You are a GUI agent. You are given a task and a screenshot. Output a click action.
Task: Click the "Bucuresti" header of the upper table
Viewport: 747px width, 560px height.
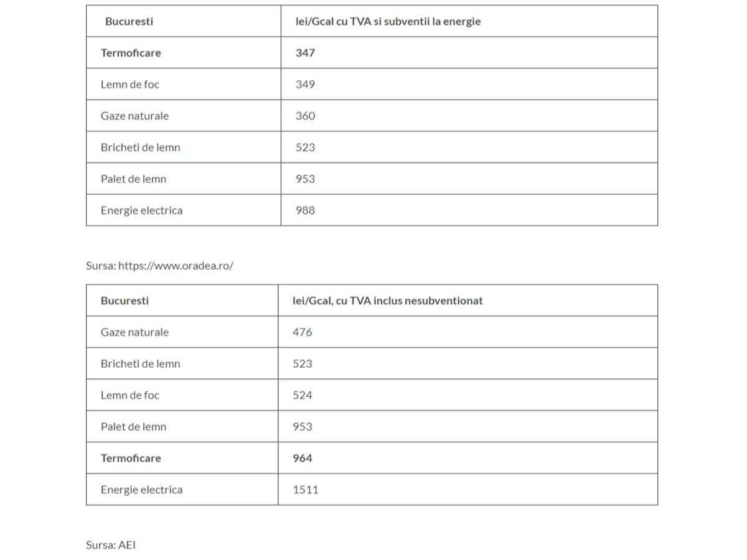129,22
